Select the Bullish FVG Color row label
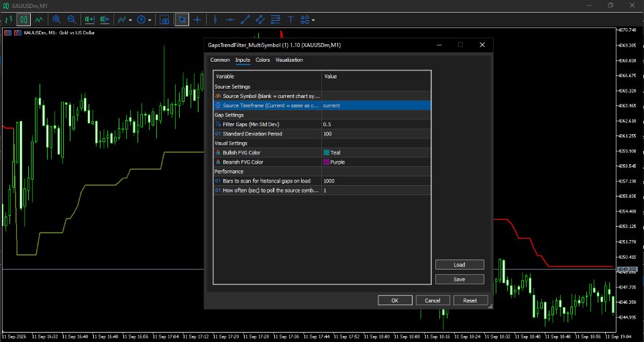 (241, 153)
